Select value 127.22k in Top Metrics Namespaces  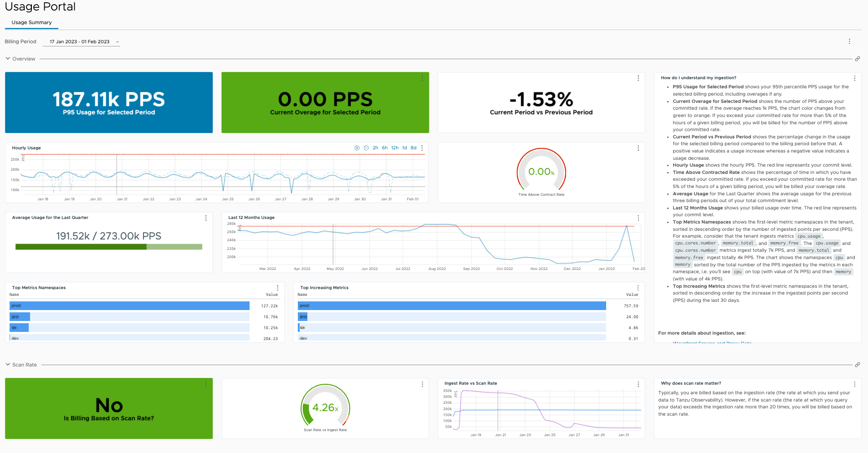coord(270,306)
